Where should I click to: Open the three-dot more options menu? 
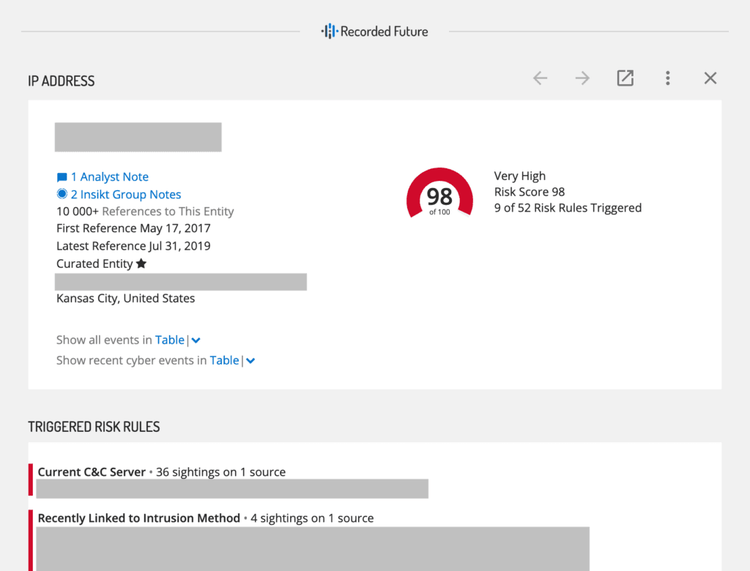tap(668, 78)
